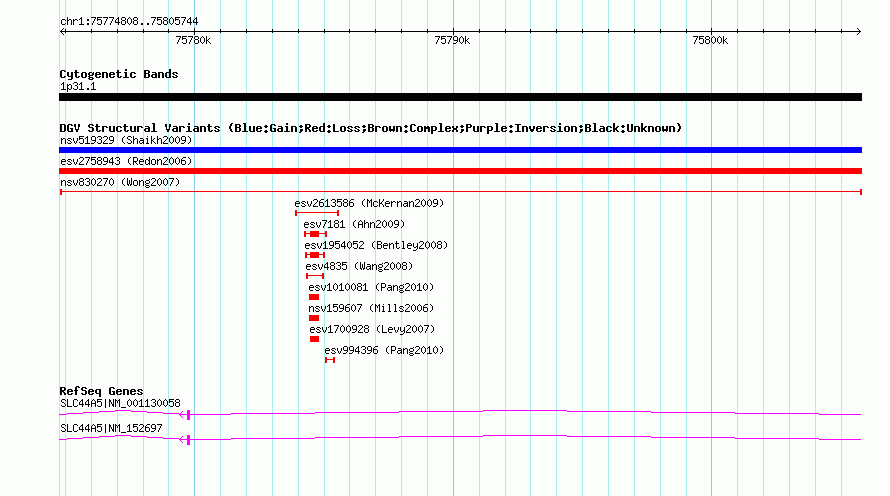
Task: Select the black 1p31.1 cytogenetic band bar
Action: [x=460, y=97]
